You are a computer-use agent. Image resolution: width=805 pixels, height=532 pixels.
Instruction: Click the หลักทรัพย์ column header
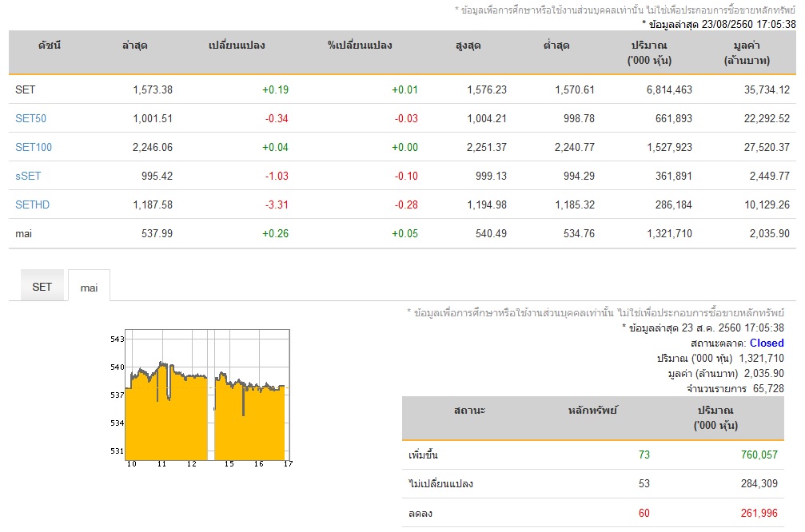click(592, 411)
